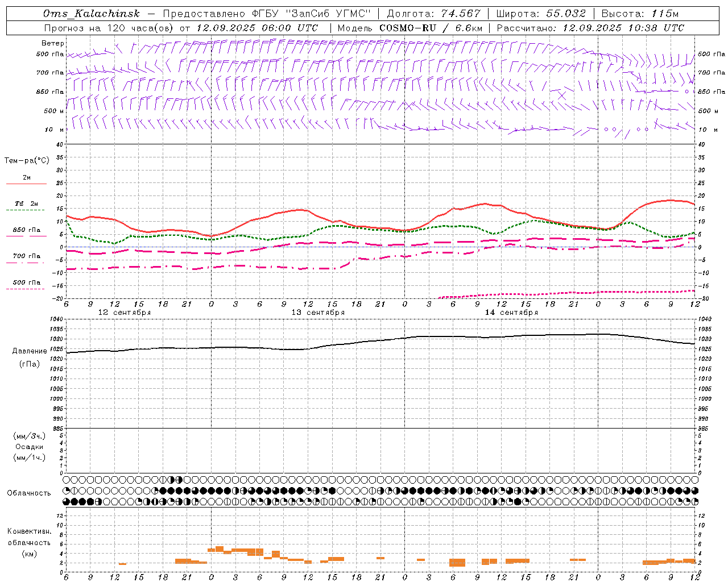Viewport: 728px width, 582px height.
Task: Click the Широта: 55.032 value
Action: pyautogui.click(x=541, y=14)
